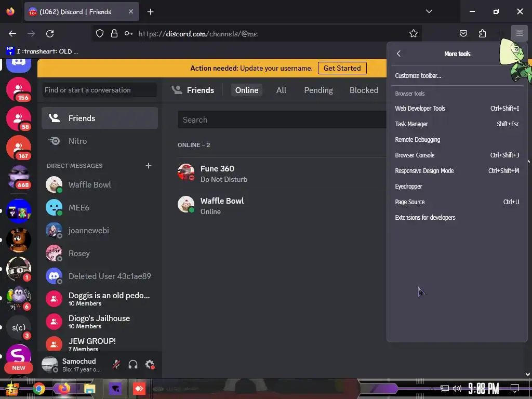The width and height of the screenshot is (532, 399).
Task: Open saved logins key icon
Action: click(x=129, y=33)
